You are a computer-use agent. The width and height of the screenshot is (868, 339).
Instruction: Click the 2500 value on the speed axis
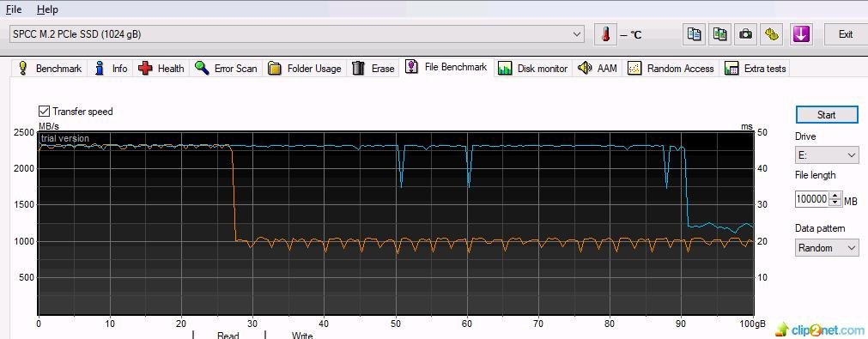pyautogui.click(x=24, y=132)
